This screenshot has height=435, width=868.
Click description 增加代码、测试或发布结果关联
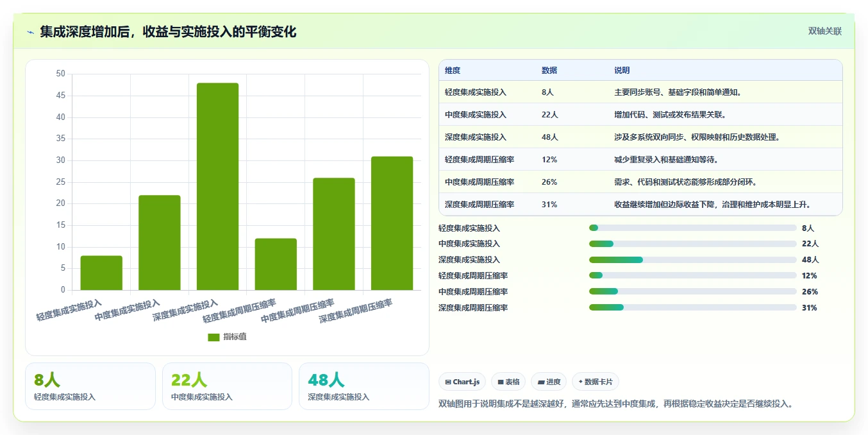click(670, 115)
